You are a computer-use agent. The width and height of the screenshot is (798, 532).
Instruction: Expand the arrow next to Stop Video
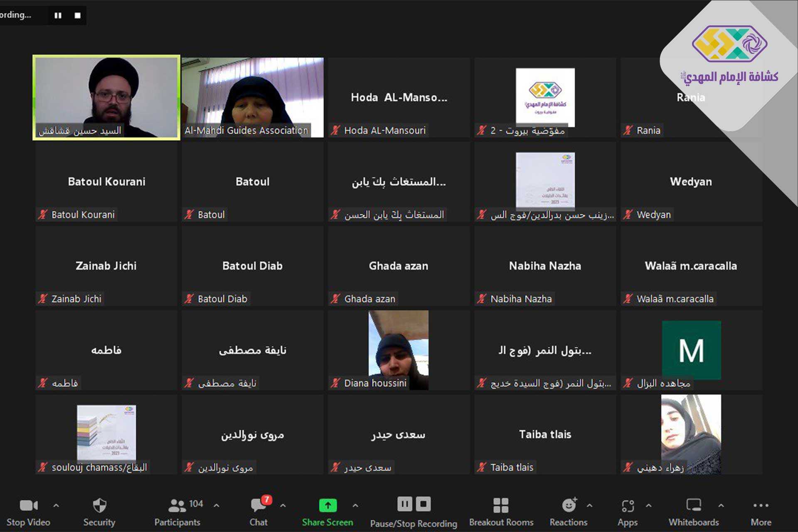(x=56, y=505)
